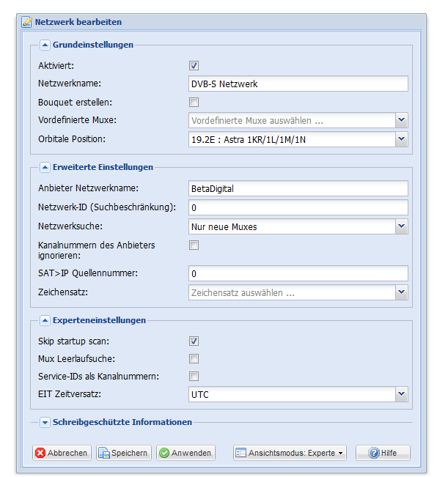Open the Ansichtsmodus: Experte menu
Viewport: 448px width, 477px height.
point(290,453)
